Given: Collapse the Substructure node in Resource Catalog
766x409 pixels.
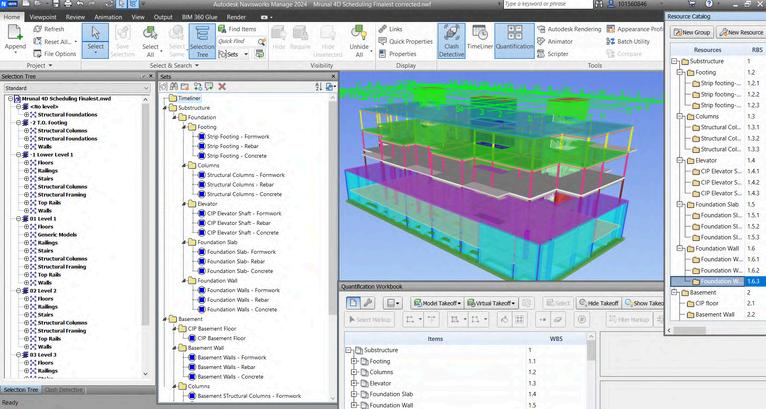Looking at the screenshot, I should [x=674, y=61].
